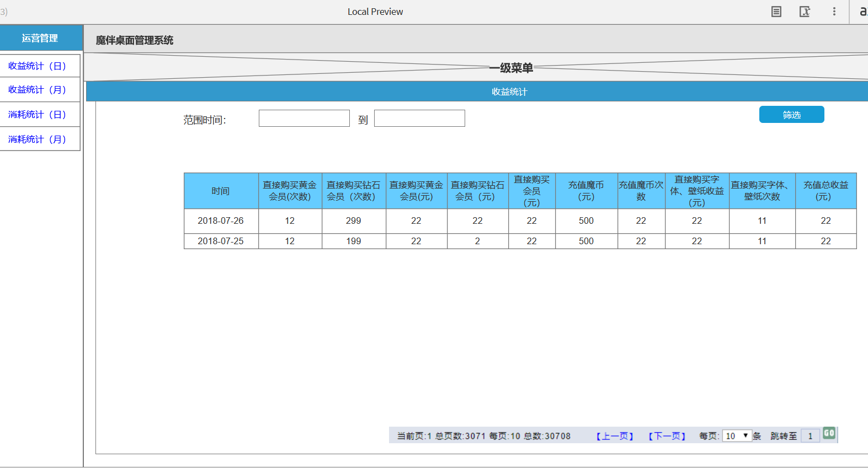Click the Local Preview title text
Screen dimensions: 868x468
pyautogui.click(x=375, y=12)
